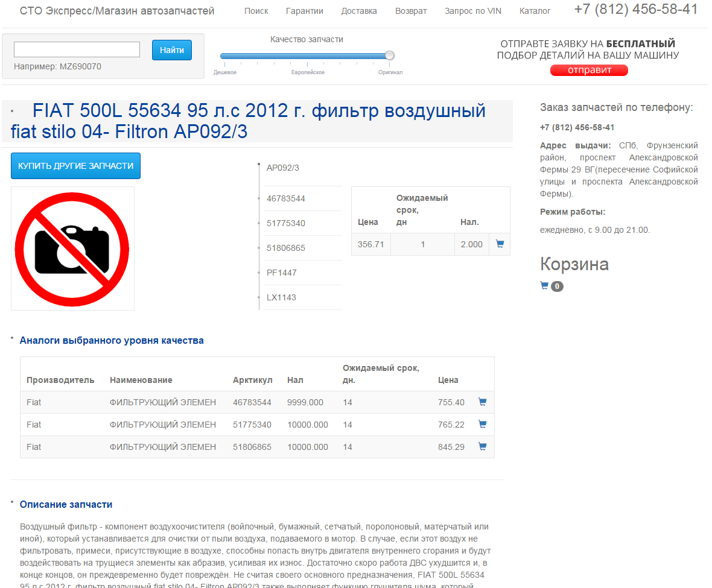Open the Корзина cart icon in sidebar
The image size is (712, 588).
545,286
